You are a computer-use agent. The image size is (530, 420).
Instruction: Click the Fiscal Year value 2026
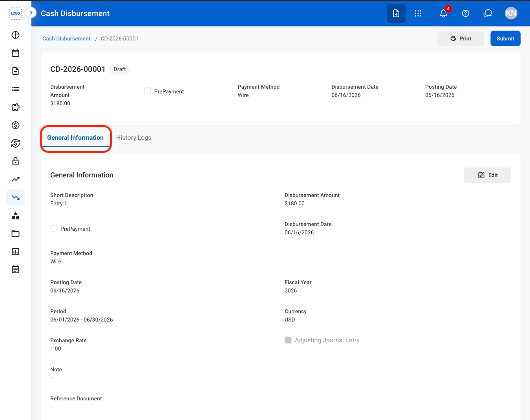coord(291,290)
